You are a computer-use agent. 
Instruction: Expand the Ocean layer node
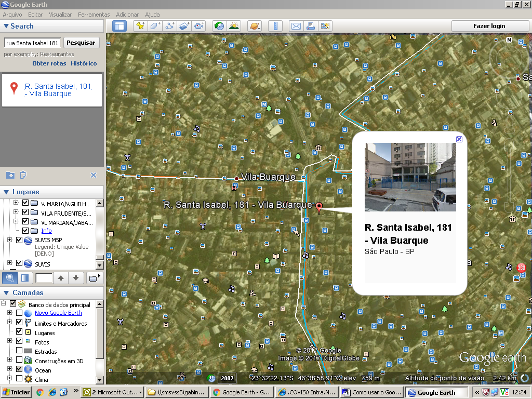(9, 369)
